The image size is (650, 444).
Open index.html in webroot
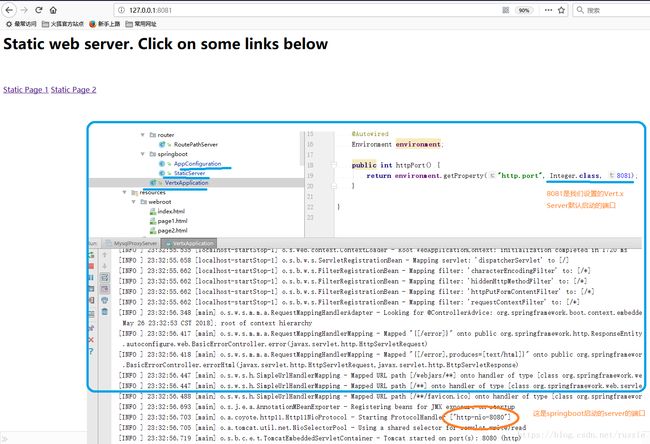167,211
